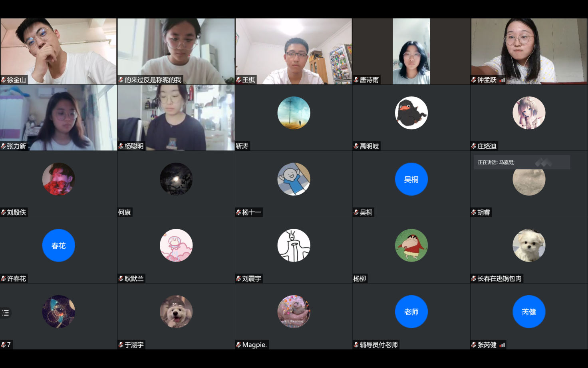The image size is (588, 368).
Task: Click the muted mic icon beside 辅导员付老师
Action: point(356,345)
